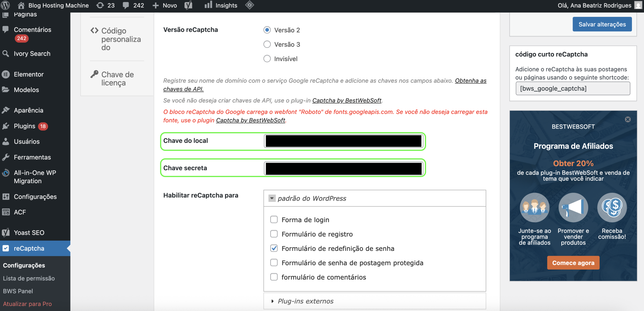Click the plus icon next to Novo
Image resolution: width=644 pixels, height=311 pixels.
pos(156,6)
